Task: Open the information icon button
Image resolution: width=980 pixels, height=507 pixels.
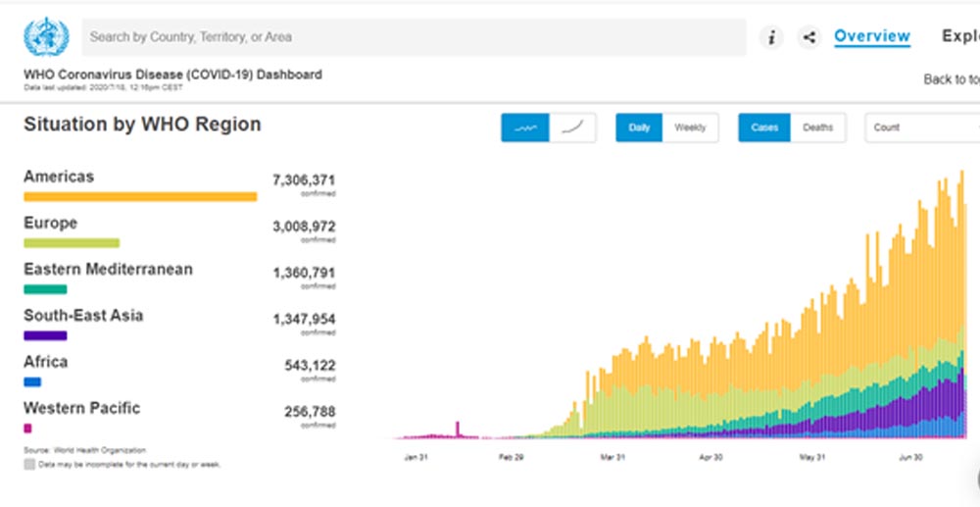Action: pyautogui.click(x=772, y=37)
